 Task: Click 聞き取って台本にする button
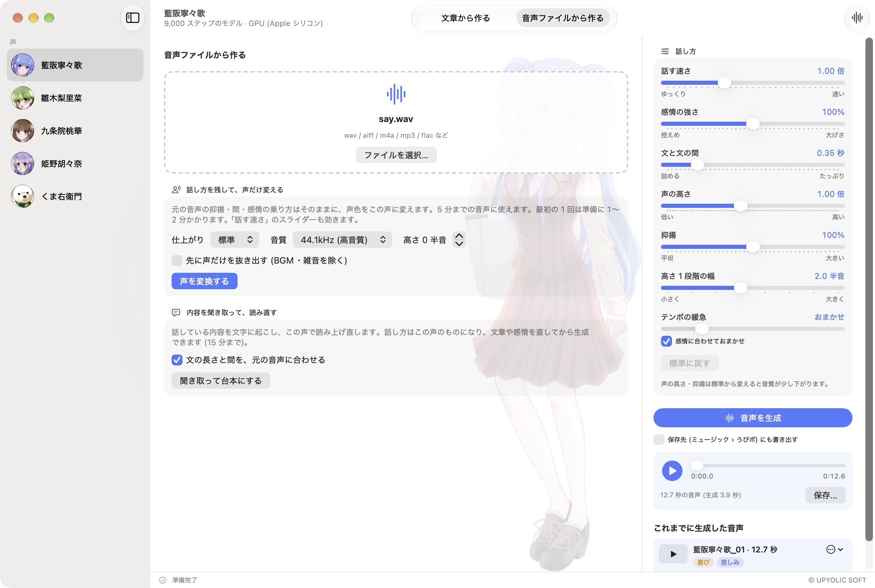click(x=221, y=380)
